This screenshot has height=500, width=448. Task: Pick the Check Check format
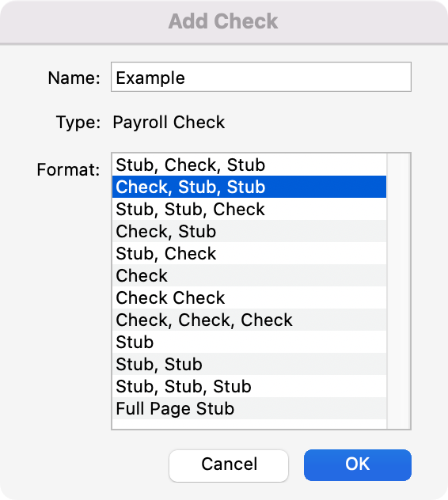pos(249,297)
